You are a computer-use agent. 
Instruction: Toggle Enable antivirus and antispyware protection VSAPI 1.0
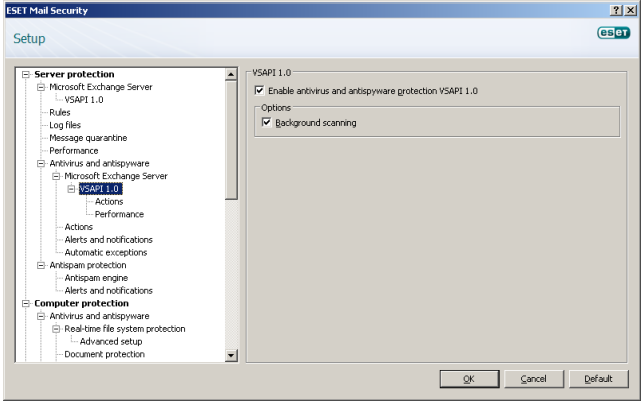pyautogui.click(x=260, y=91)
